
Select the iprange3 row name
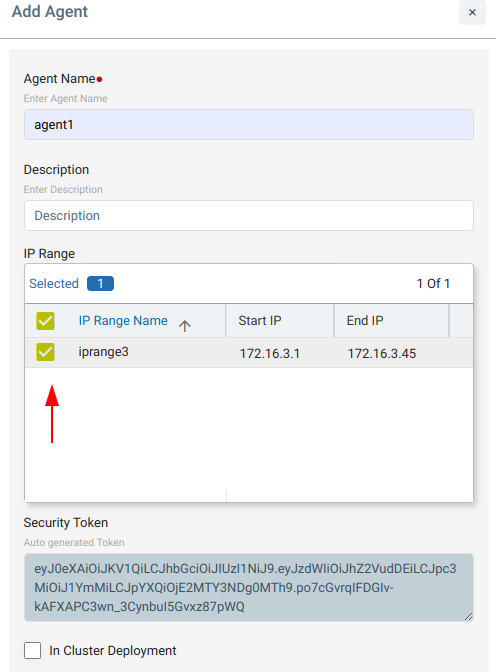tap(103, 352)
